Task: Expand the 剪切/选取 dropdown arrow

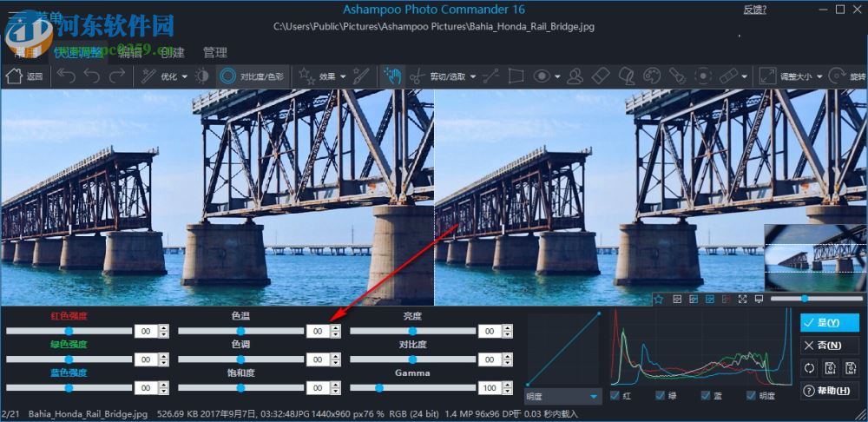Action: pos(473,77)
